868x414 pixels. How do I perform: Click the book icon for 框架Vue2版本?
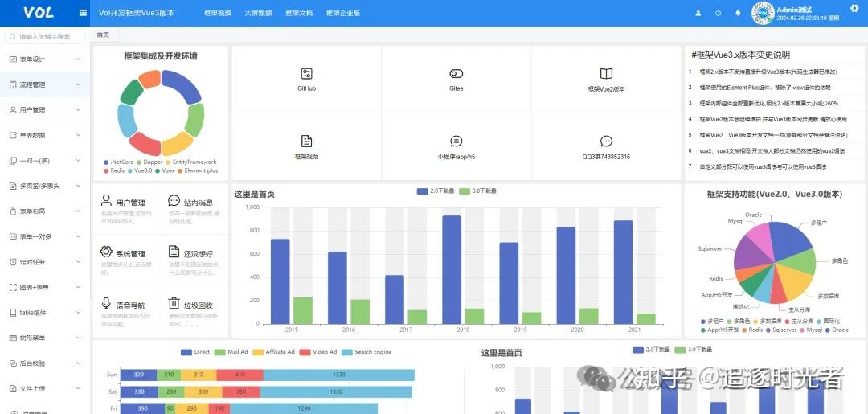606,74
